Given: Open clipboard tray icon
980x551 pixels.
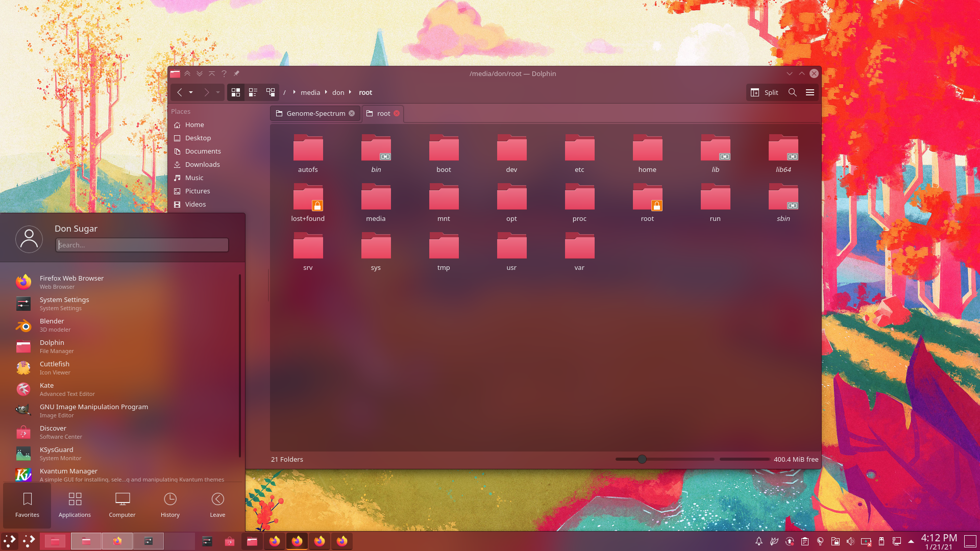Looking at the screenshot, I should (x=804, y=541).
